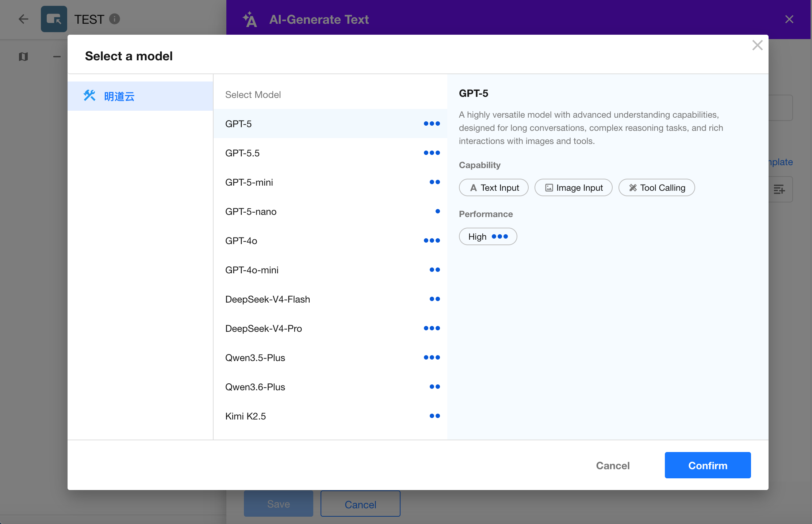Click the map icon in the left toolbar
This screenshot has width=812, height=524.
click(23, 57)
